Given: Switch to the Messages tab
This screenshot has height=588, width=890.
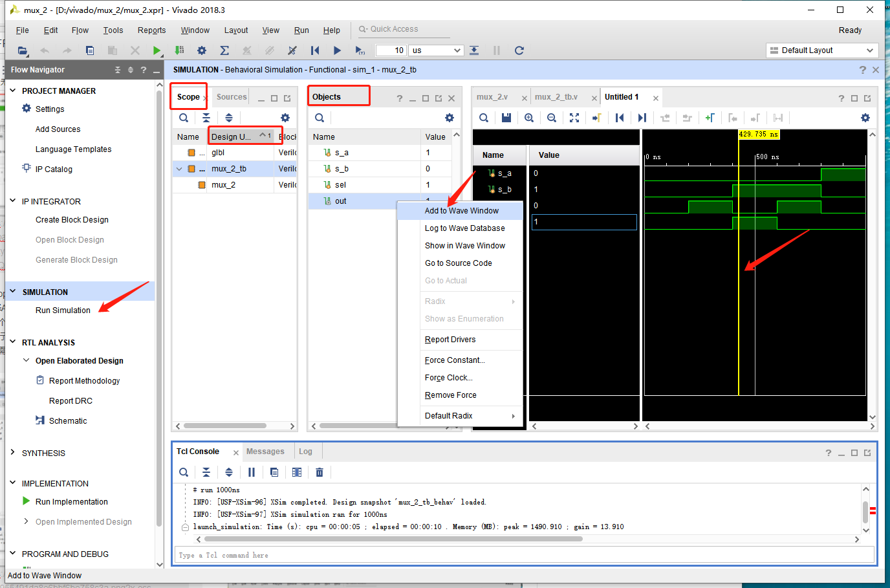Looking at the screenshot, I should [x=265, y=452].
